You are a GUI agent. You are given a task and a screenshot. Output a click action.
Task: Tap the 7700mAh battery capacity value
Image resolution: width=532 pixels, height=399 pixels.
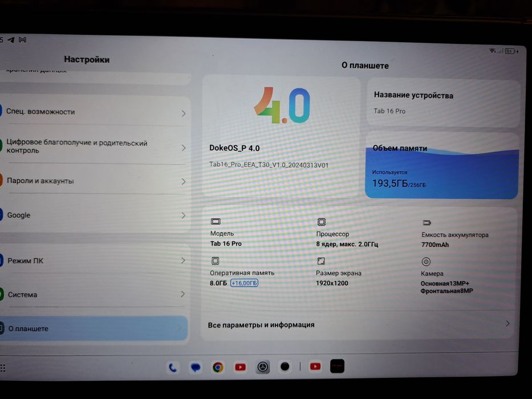click(435, 245)
